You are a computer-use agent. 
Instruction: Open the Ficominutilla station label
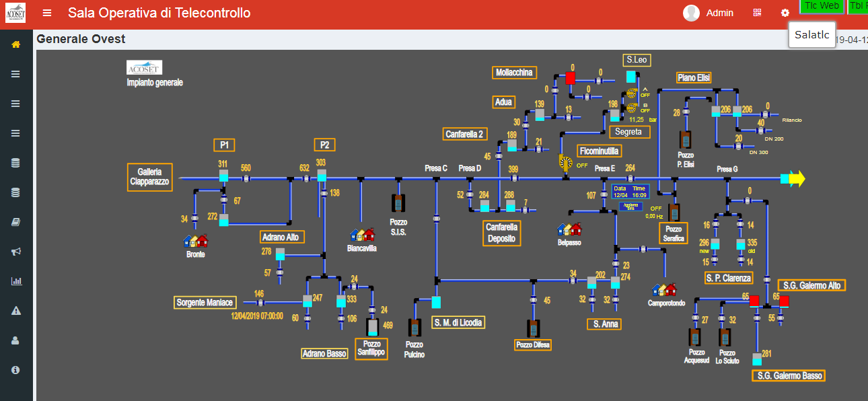pos(599,151)
